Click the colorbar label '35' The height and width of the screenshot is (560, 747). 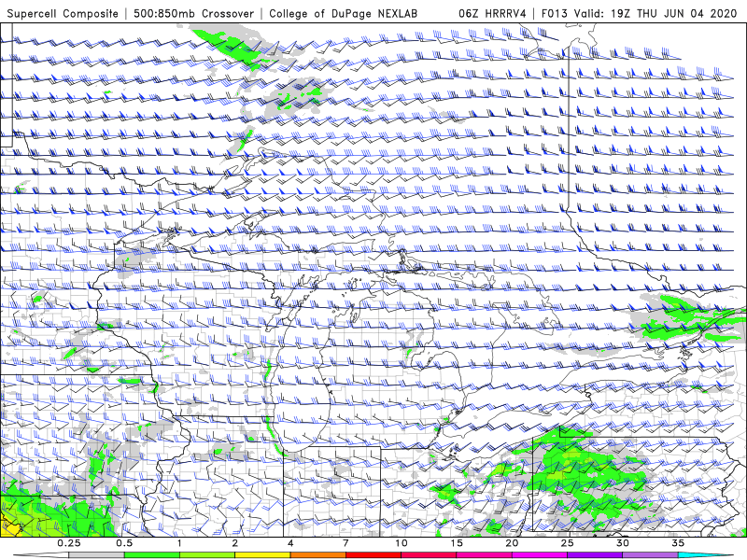(678, 543)
